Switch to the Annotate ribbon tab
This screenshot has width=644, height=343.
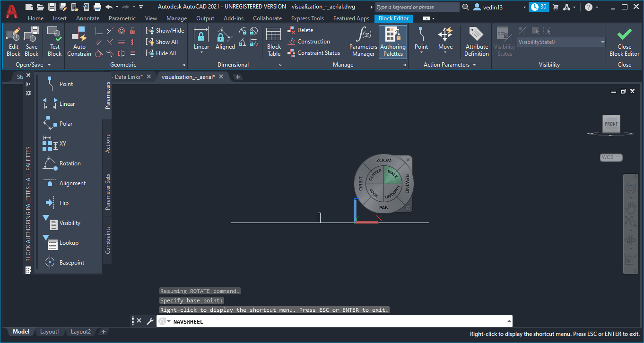[87, 18]
